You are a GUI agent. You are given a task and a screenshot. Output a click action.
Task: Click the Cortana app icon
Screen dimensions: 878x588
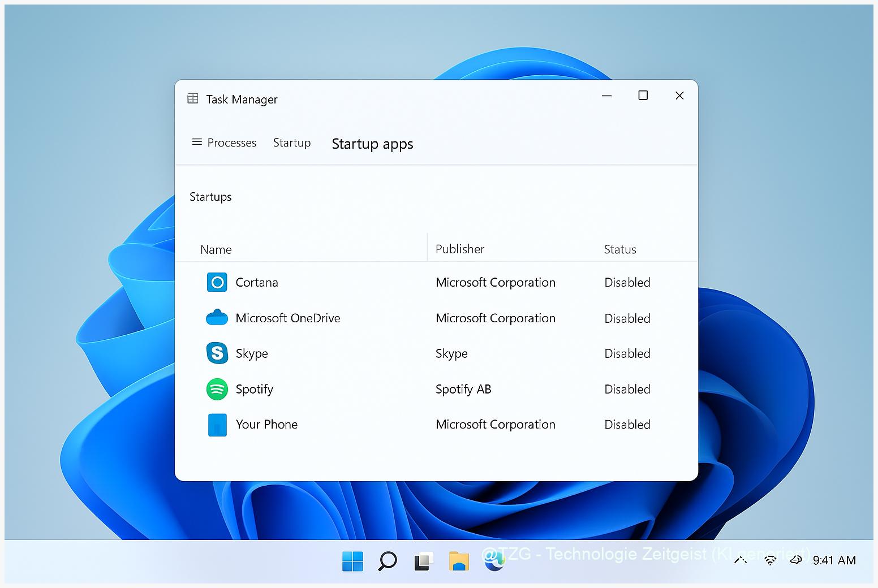217,282
